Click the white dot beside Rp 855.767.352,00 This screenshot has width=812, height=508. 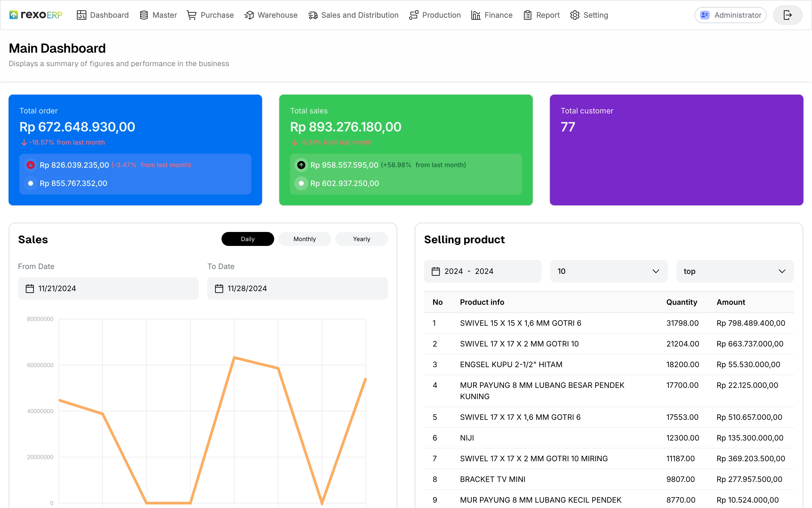[31, 183]
